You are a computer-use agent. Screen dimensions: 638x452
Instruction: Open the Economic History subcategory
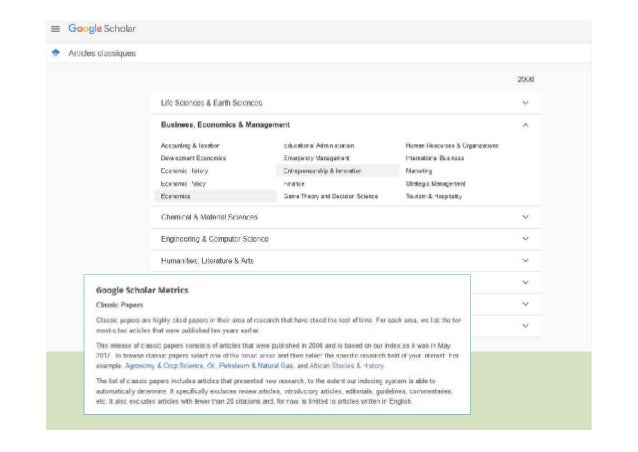click(184, 171)
